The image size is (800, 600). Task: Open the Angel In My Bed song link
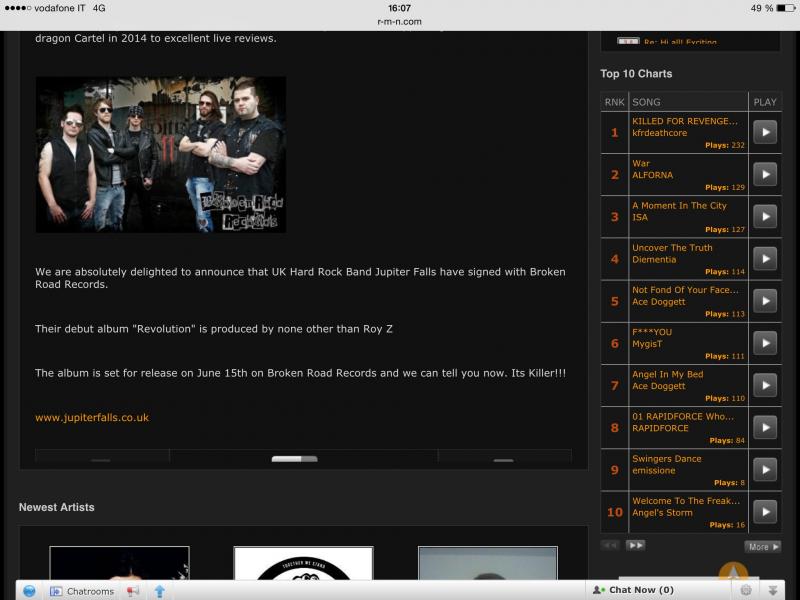tap(667, 374)
